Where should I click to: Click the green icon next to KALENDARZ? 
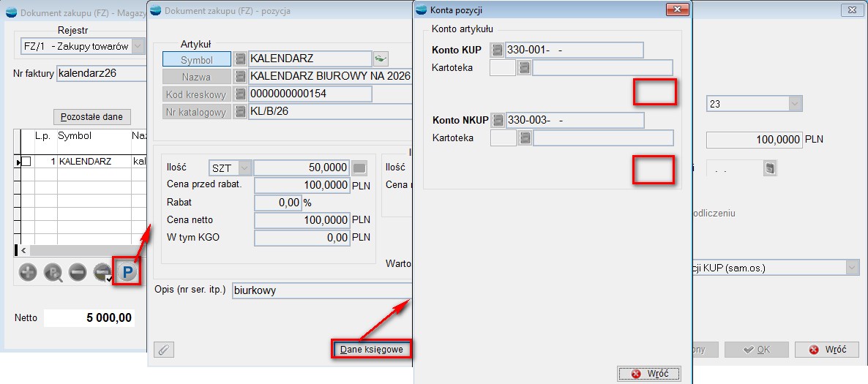381,59
